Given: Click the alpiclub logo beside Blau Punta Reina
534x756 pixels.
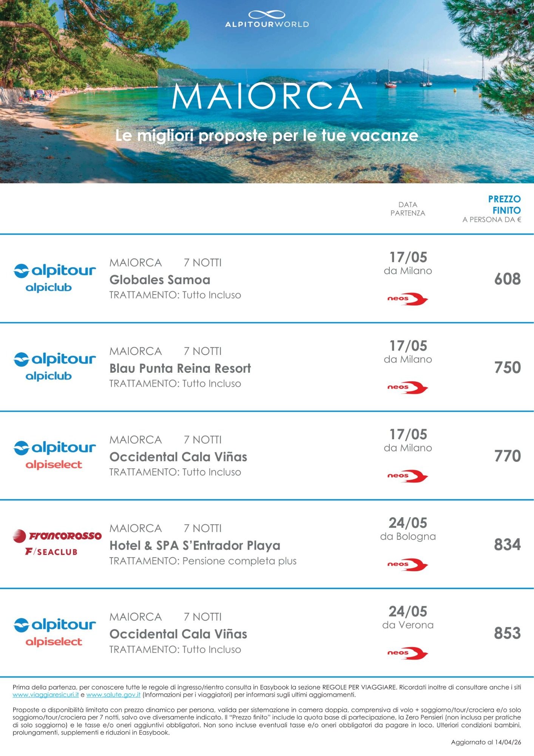Looking at the screenshot, I should coord(54,366).
